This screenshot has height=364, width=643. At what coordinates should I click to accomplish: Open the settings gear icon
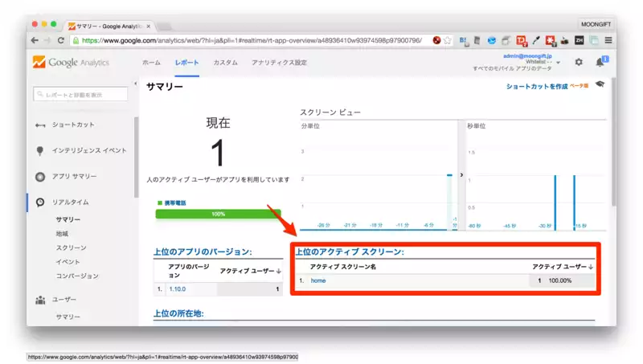(579, 62)
